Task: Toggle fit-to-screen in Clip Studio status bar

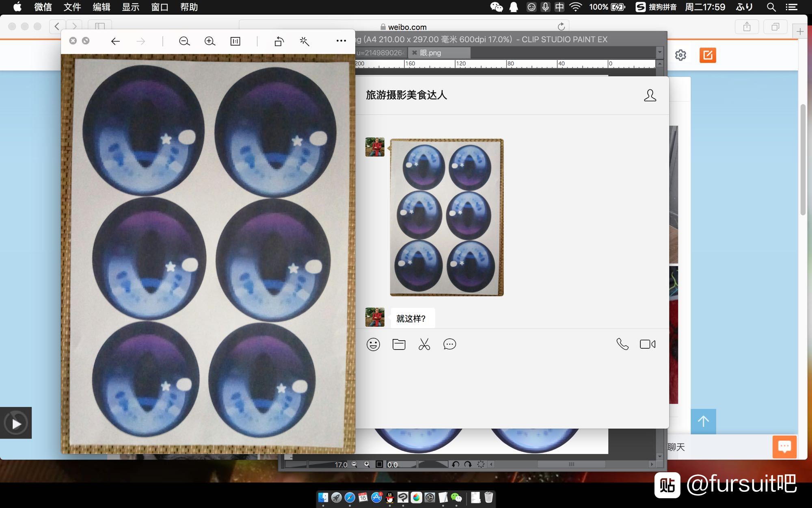Action: (379, 464)
